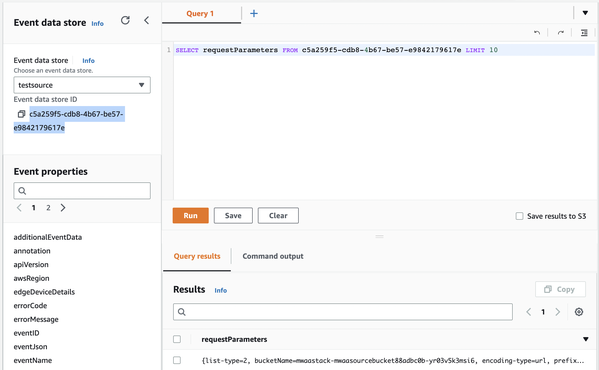Select the additionalEventData property
Screen dimensions: 599x370
(x=48, y=237)
